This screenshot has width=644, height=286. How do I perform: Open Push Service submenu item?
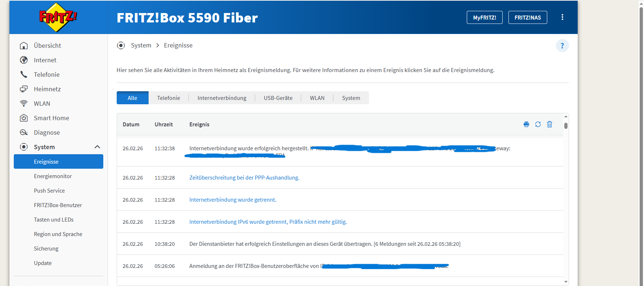49,191
